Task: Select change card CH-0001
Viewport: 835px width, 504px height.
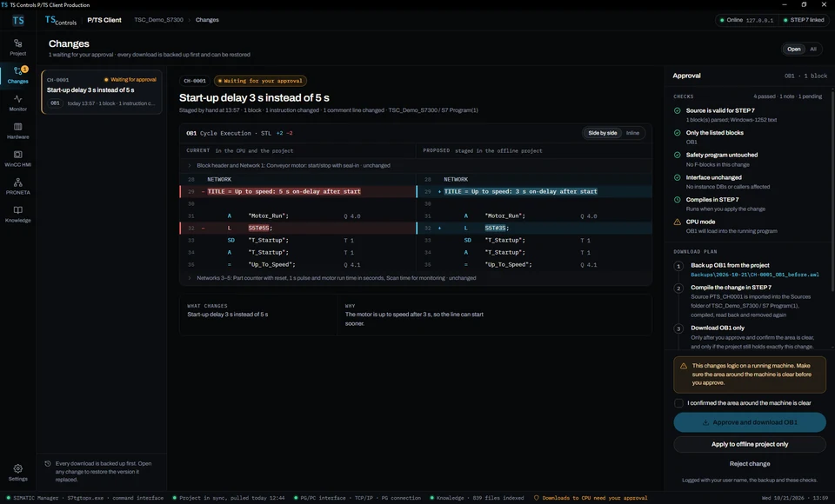Action: click(x=102, y=92)
